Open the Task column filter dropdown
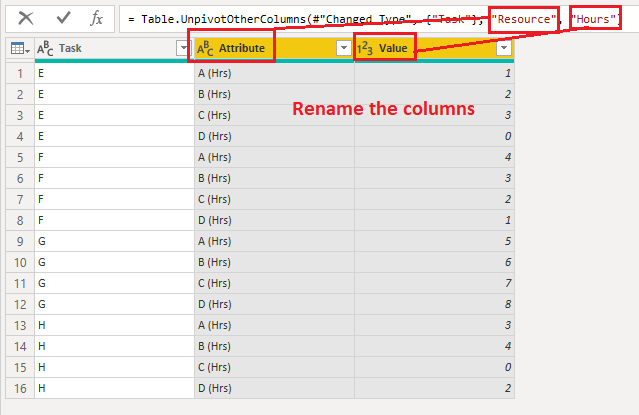 [x=183, y=48]
